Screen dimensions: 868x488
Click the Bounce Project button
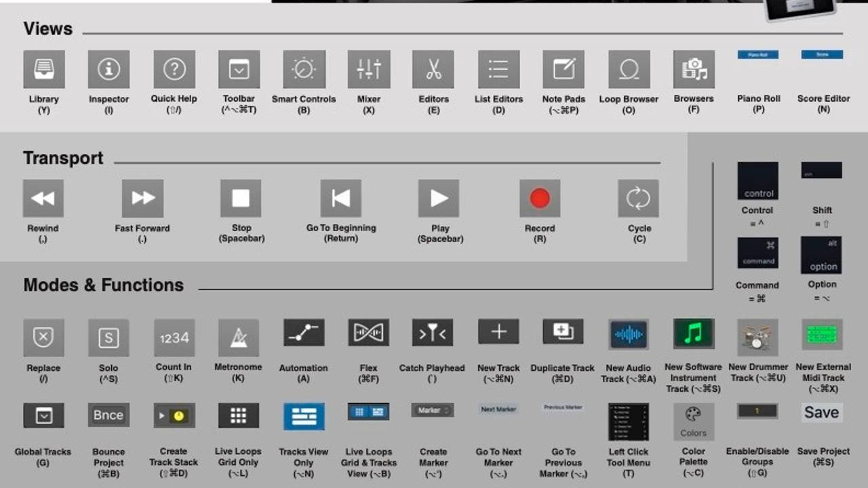(108, 415)
